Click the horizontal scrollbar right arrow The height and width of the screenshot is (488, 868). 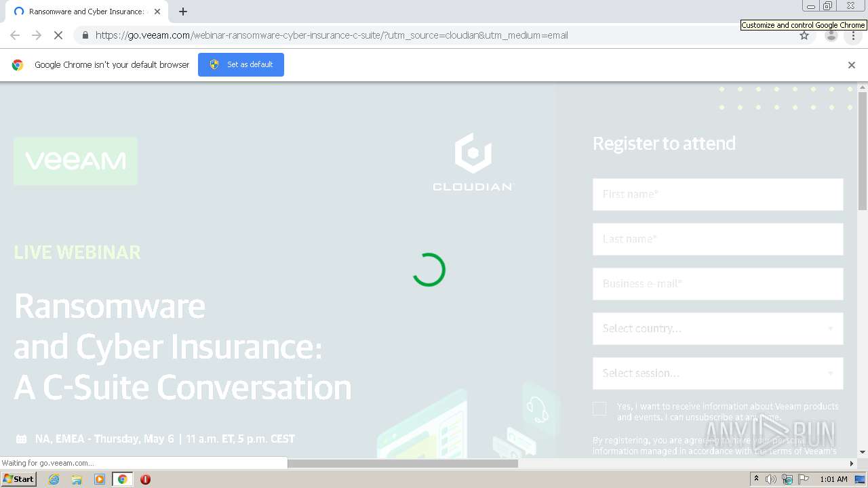(852, 464)
